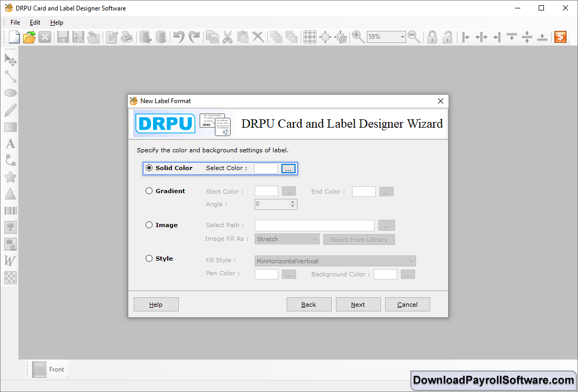Screen dimensions: 578x392
Task: Click the save floppy disk icon
Action: point(63,37)
